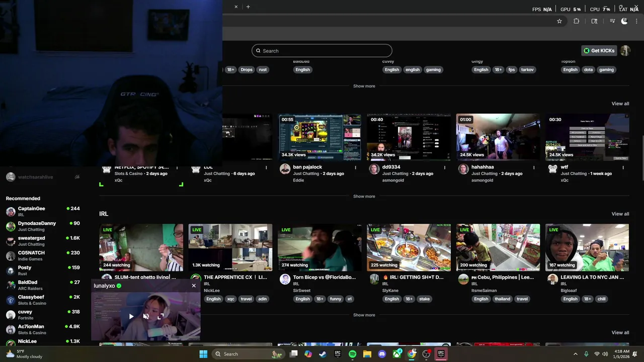Bookmark this page with the star icon
The width and height of the screenshot is (644, 362).
click(x=559, y=21)
